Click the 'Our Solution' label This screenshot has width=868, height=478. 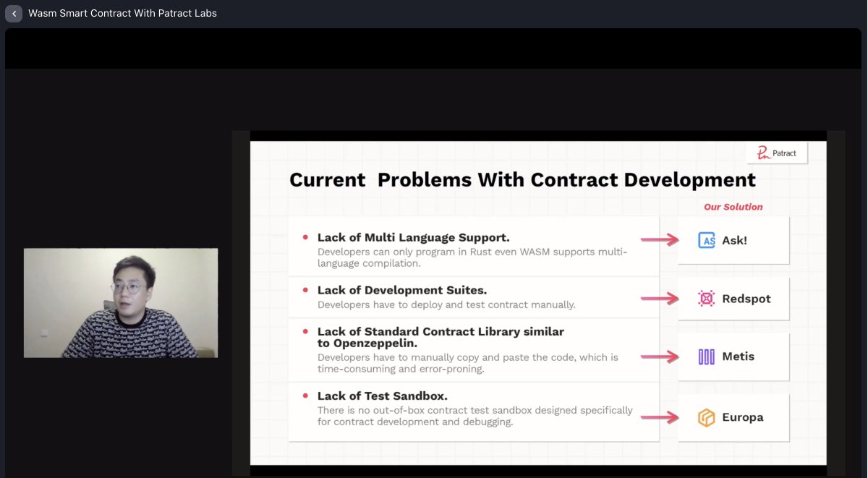pos(733,207)
